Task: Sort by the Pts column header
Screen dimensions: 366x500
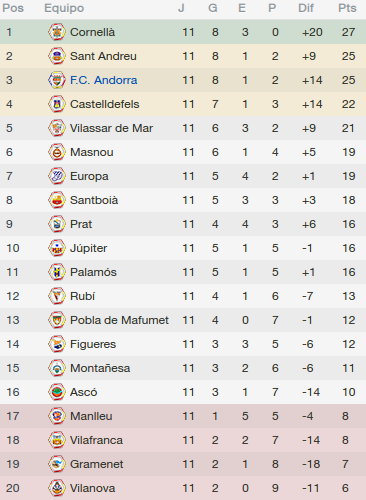Action: pyautogui.click(x=347, y=8)
